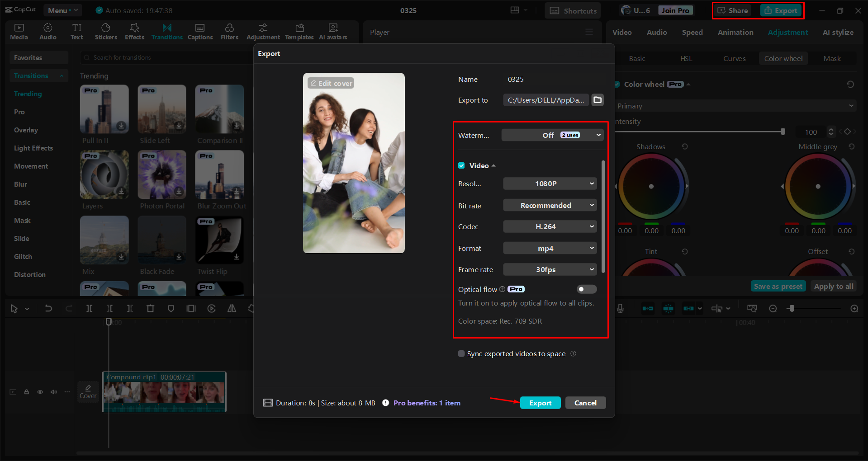
Task: Switch to the AI avatars panel
Action: (x=333, y=31)
